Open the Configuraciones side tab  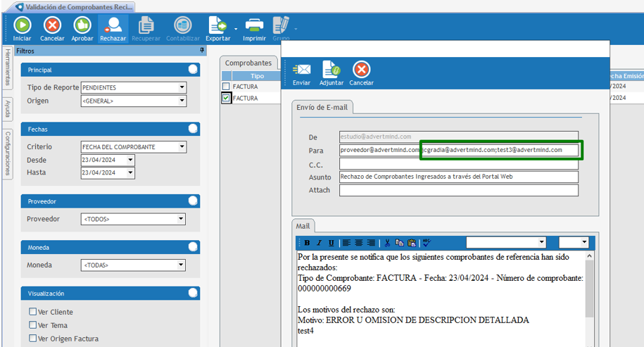(8, 154)
